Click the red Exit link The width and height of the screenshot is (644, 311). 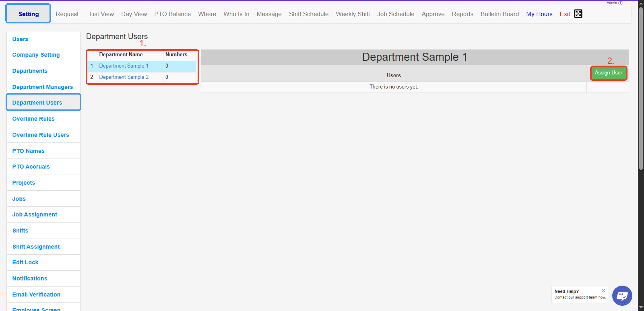click(x=565, y=14)
